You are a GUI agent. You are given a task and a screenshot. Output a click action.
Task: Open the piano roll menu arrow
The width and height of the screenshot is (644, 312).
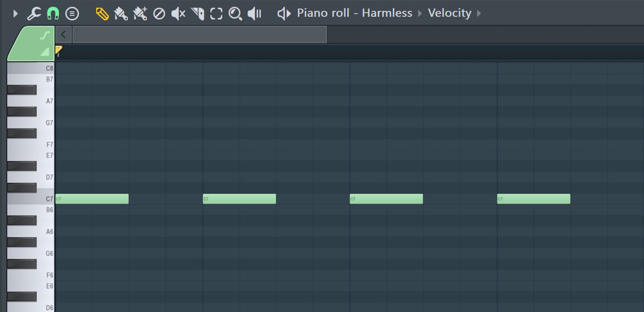coord(15,14)
